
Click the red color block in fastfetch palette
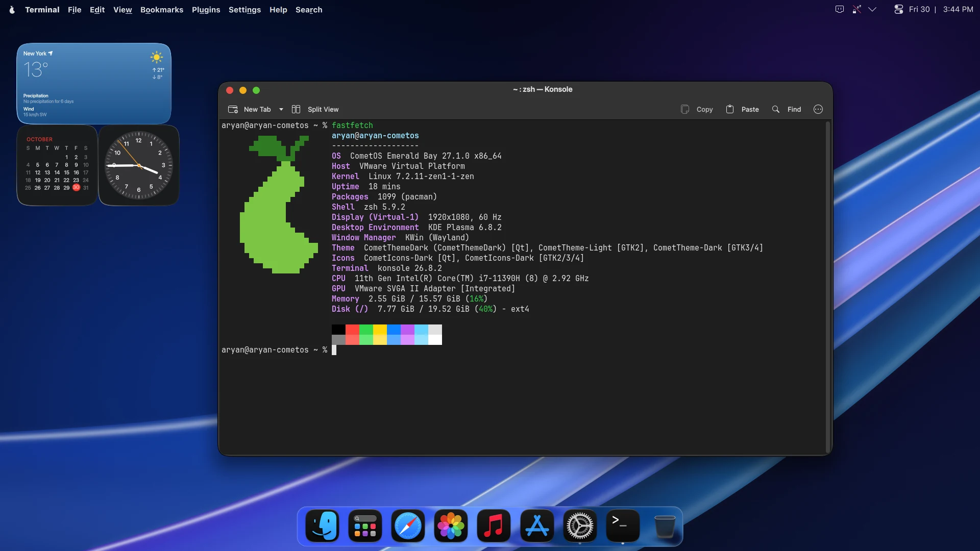352,330
